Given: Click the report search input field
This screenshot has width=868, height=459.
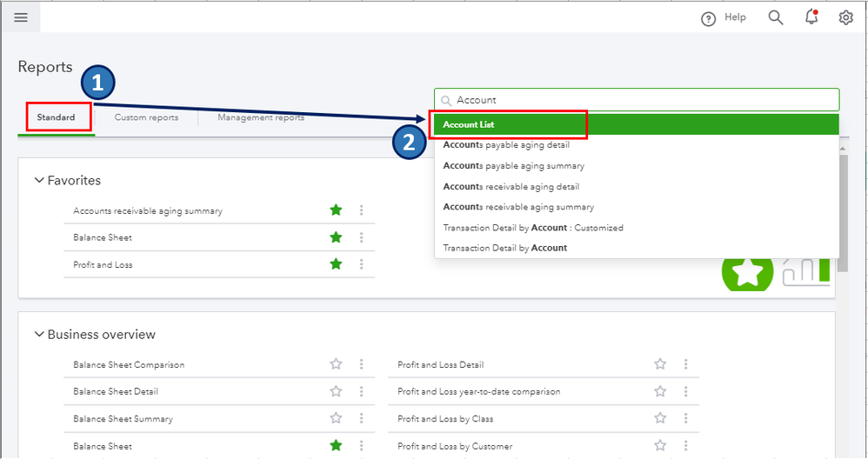Looking at the screenshot, I should [x=644, y=100].
